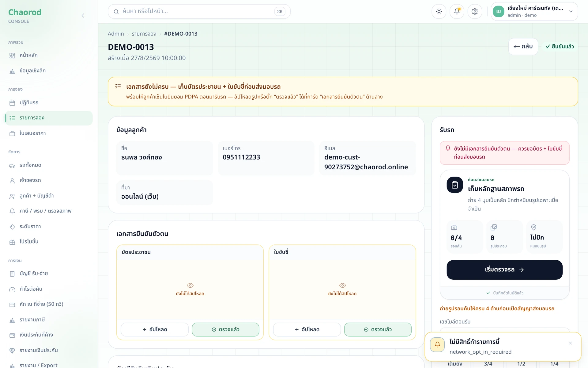Expand the account dropdown chevron

(x=571, y=11)
